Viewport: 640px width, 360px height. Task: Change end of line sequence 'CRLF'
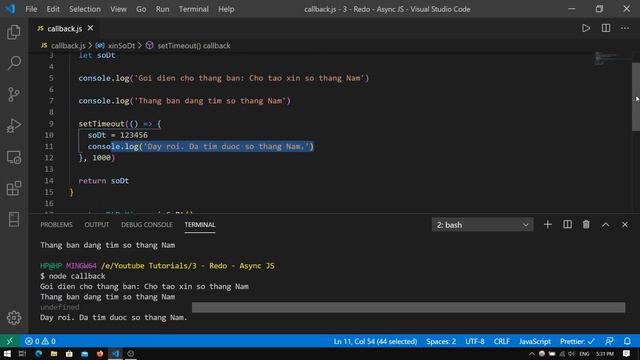point(501,341)
